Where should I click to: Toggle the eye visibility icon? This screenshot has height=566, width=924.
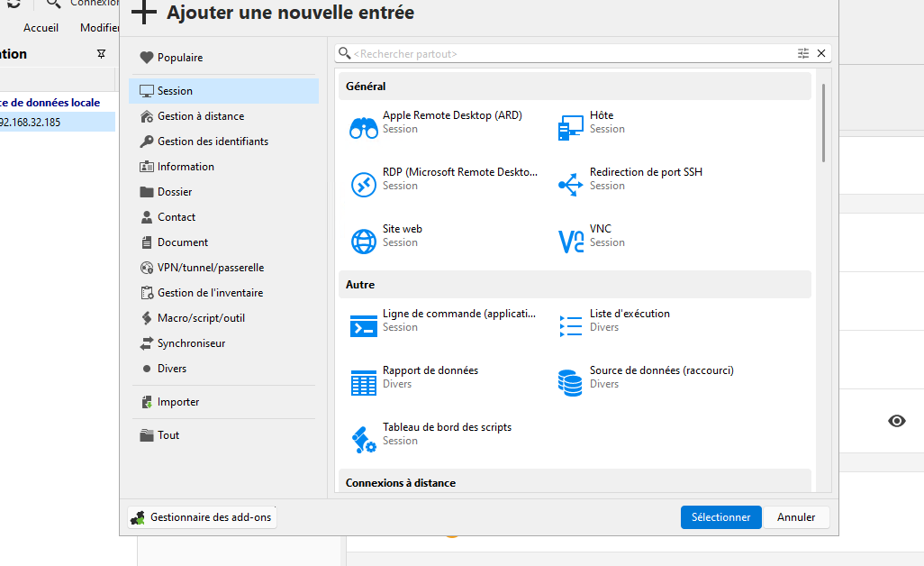[x=897, y=421]
